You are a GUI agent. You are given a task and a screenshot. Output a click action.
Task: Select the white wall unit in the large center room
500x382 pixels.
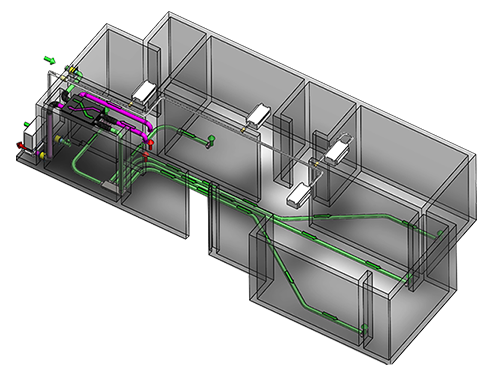258,115
